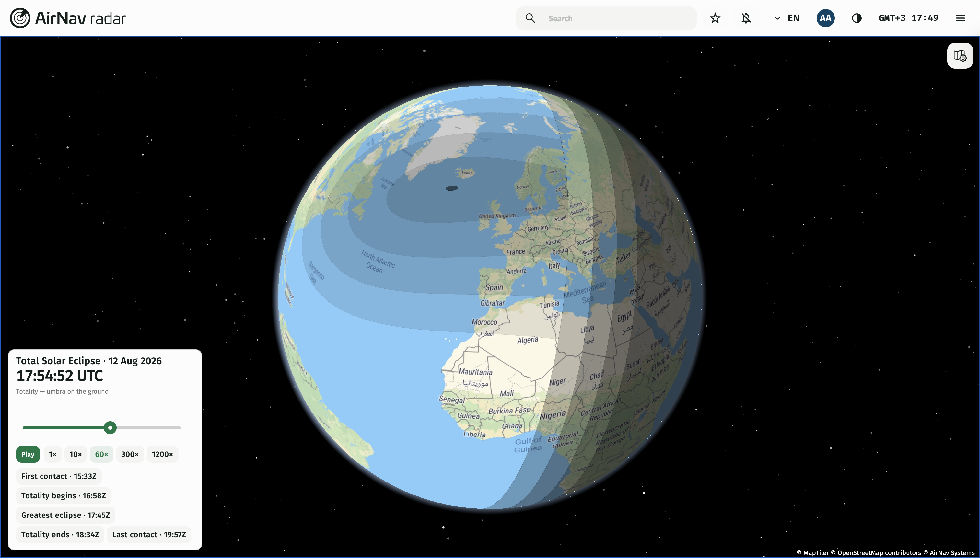
Task: Toggle dark/light contrast theme
Action: [x=857, y=18]
